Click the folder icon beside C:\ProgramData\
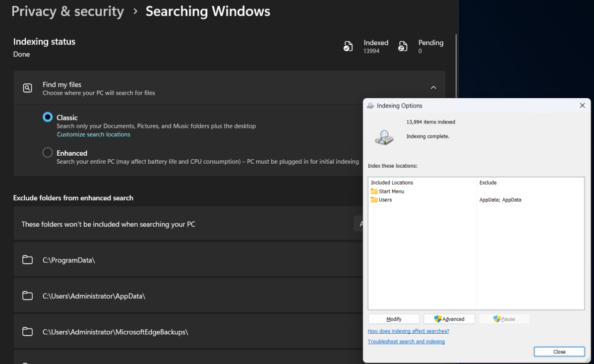Viewport: 594px width, 364px height. pyautogui.click(x=27, y=259)
